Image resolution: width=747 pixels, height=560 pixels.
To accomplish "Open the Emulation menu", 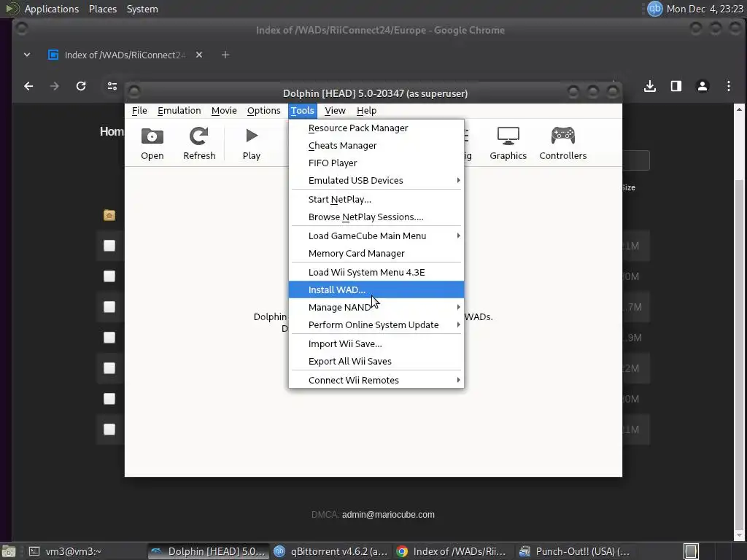I will tap(179, 111).
